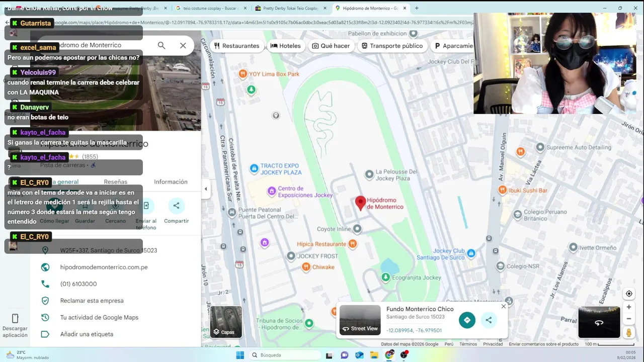The width and height of the screenshot is (644, 362).
Task: Click TRACTO EXPO JOCKEY PLAZA marker
Action: point(255,167)
